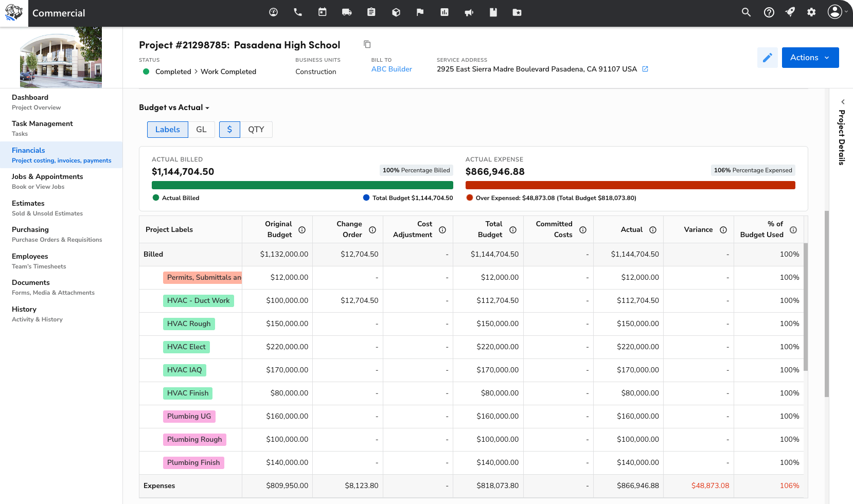Open the edit pencil button near Actions

pos(767,58)
